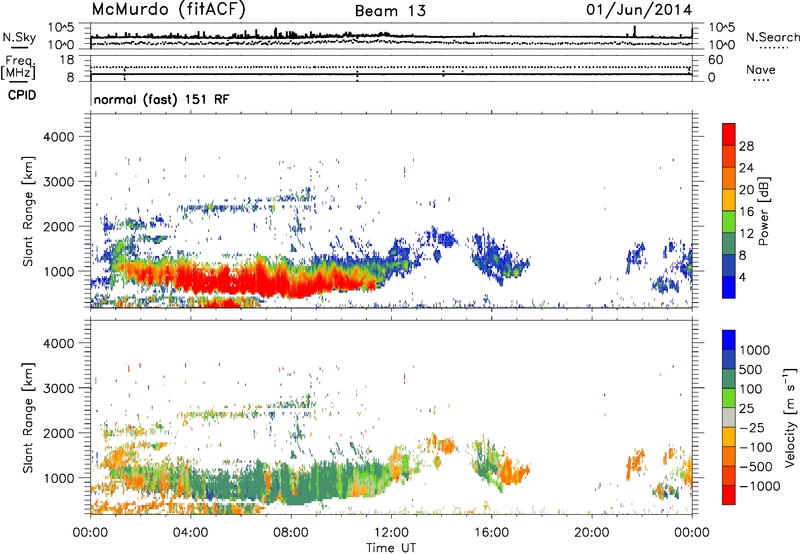Click the 20:00 time axis tick label
The image size is (800, 554).
tap(592, 533)
